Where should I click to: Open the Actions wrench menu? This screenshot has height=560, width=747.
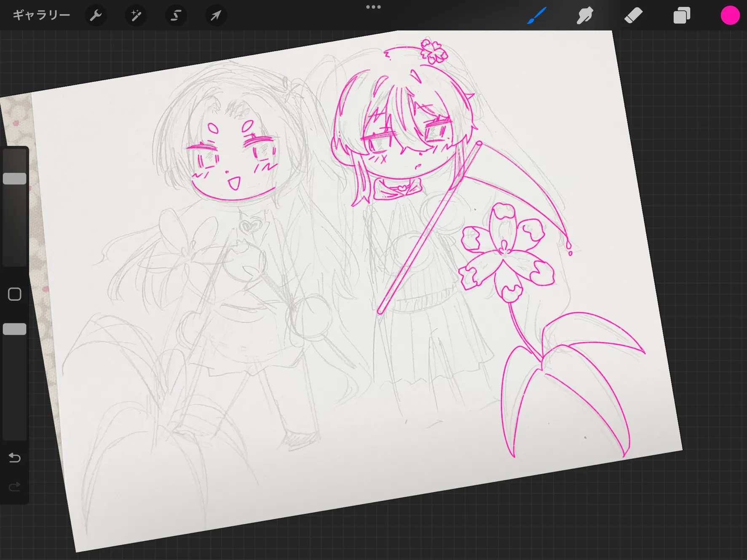point(96,16)
